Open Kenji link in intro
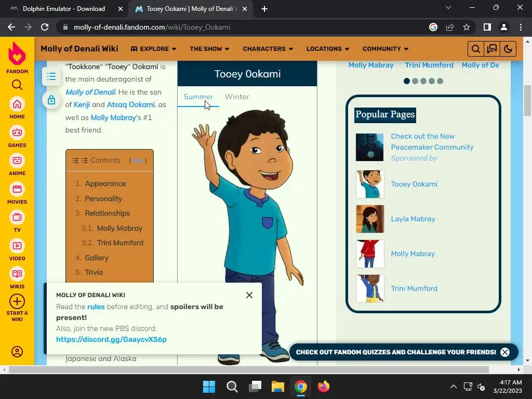The image size is (532, 399). (x=82, y=104)
